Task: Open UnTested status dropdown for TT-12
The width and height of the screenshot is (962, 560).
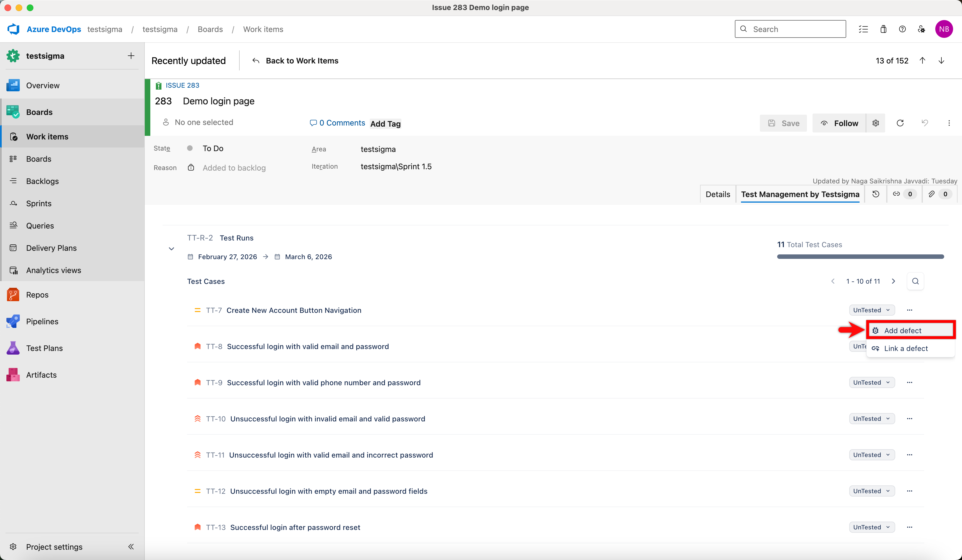Action: point(872,491)
